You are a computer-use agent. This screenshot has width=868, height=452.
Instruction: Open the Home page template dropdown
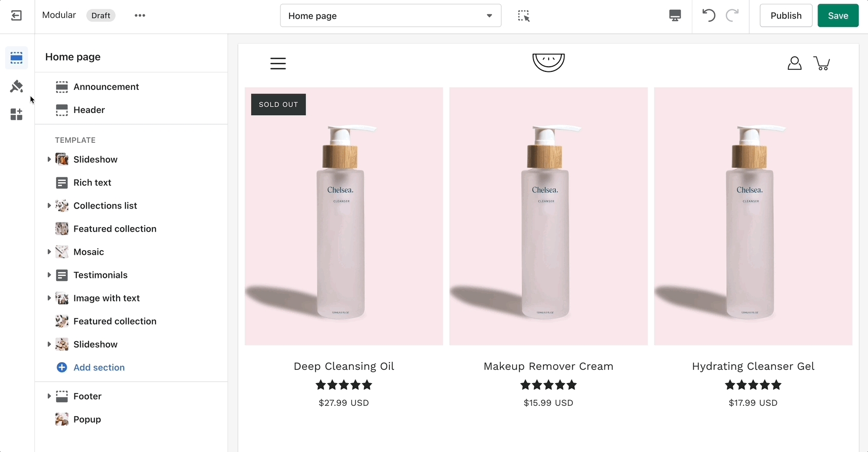point(390,16)
